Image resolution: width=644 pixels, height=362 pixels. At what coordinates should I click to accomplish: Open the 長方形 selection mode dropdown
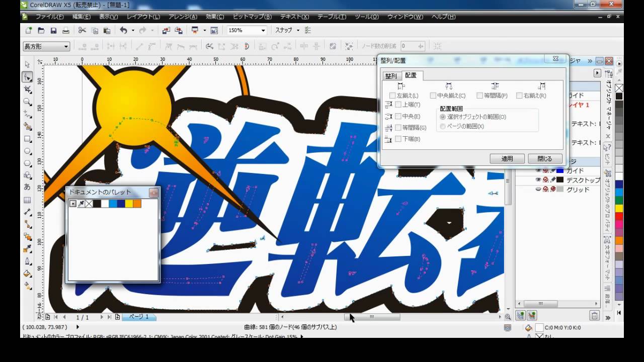pyautogui.click(x=66, y=46)
